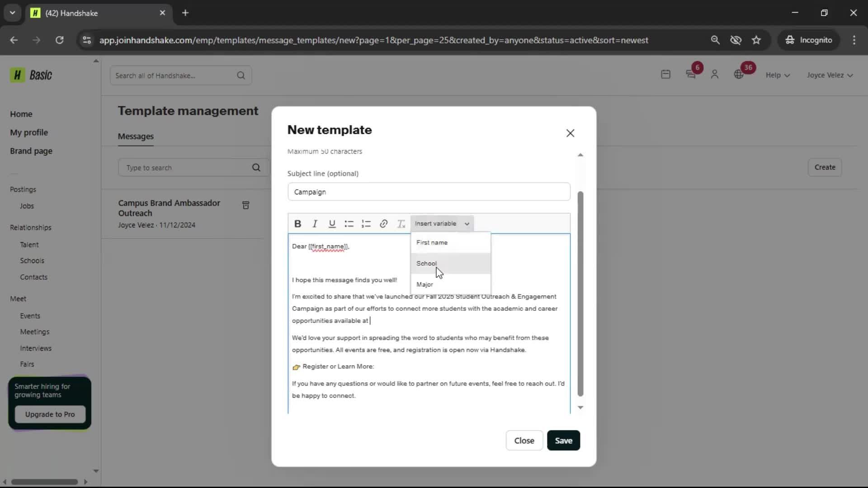Viewport: 868px width, 488px height.
Task: Click the dialog scroll-down arrow
Action: coord(580,408)
